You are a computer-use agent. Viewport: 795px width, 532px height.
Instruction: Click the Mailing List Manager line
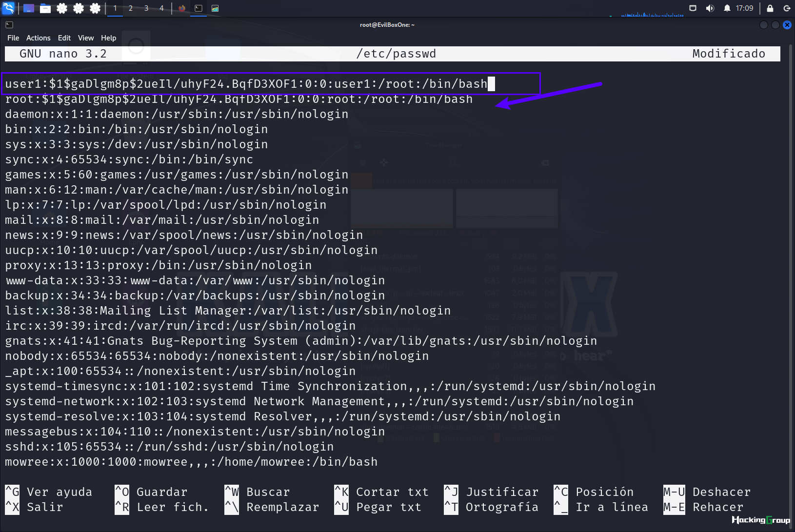(228, 311)
